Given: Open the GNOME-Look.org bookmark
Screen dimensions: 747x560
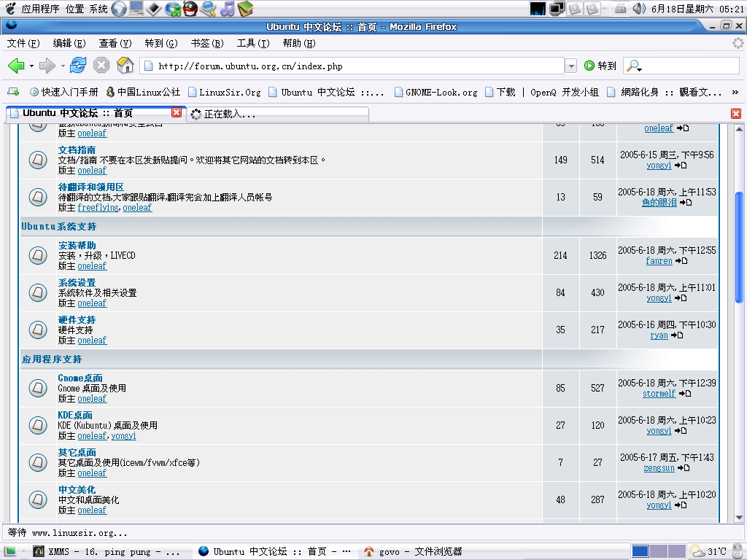Looking at the screenshot, I should click(436, 92).
